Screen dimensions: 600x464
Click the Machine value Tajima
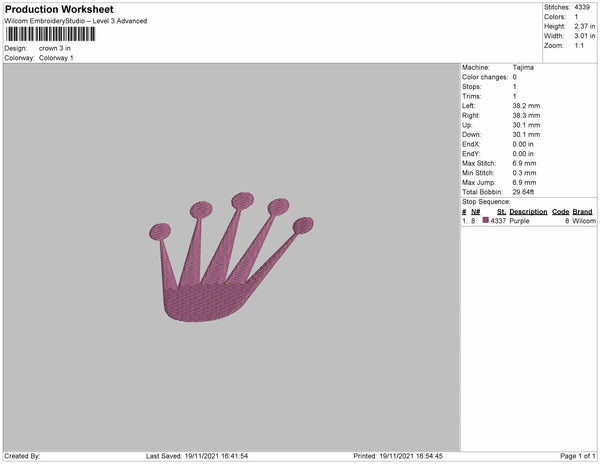(523, 67)
